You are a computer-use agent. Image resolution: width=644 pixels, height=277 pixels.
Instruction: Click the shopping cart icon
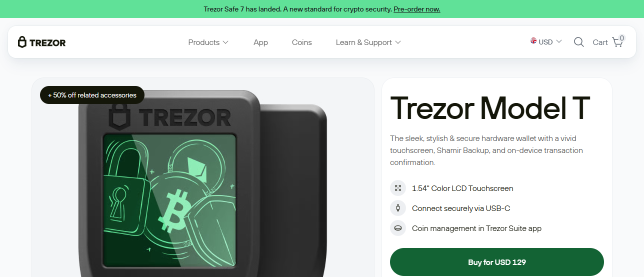click(617, 42)
